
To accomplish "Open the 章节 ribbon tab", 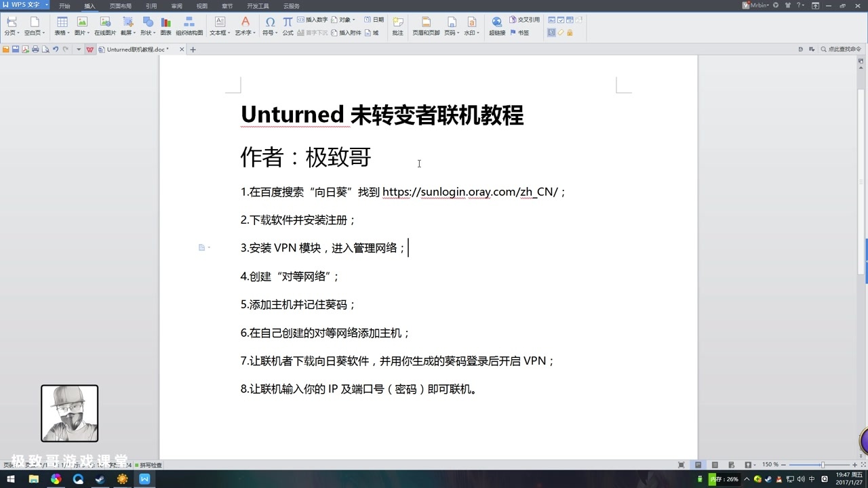I will (x=227, y=6).
